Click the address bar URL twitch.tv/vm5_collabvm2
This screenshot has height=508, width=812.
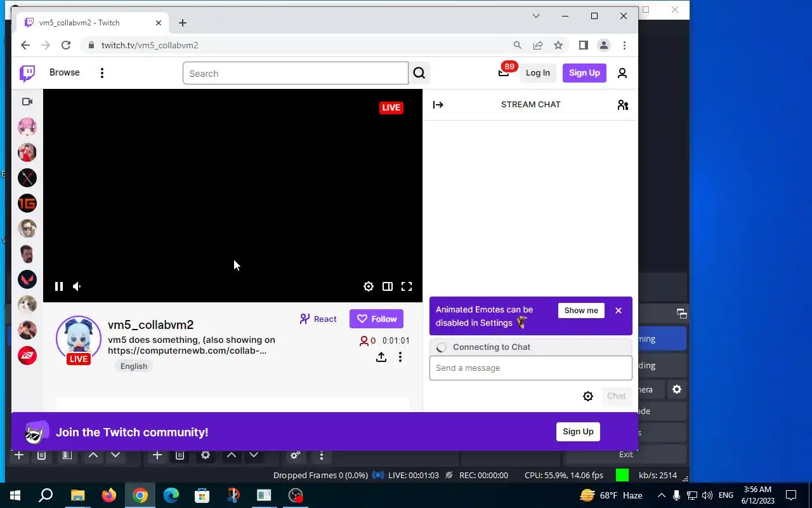point(150,45)
